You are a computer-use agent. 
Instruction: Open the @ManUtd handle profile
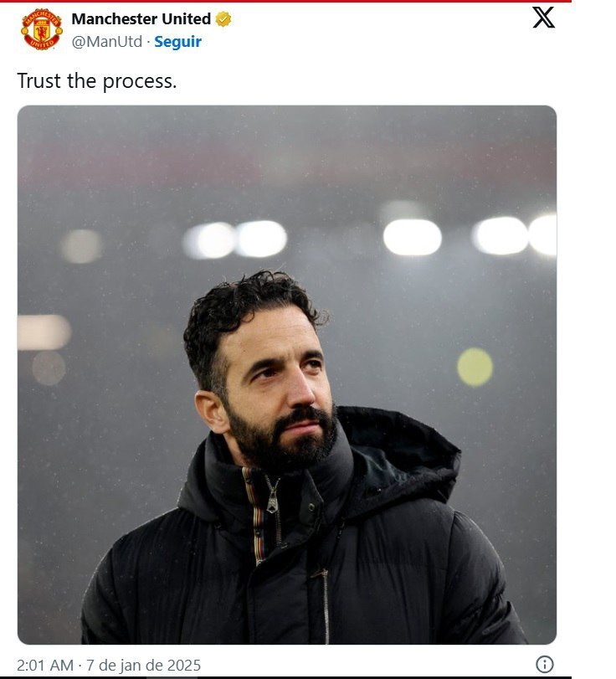click(x=107, y=41)
